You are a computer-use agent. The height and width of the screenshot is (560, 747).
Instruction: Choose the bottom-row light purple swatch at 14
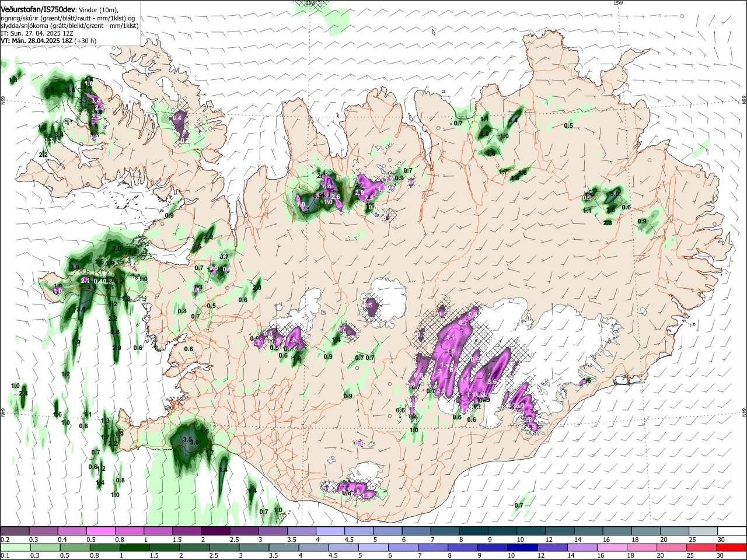click(582, 547)
